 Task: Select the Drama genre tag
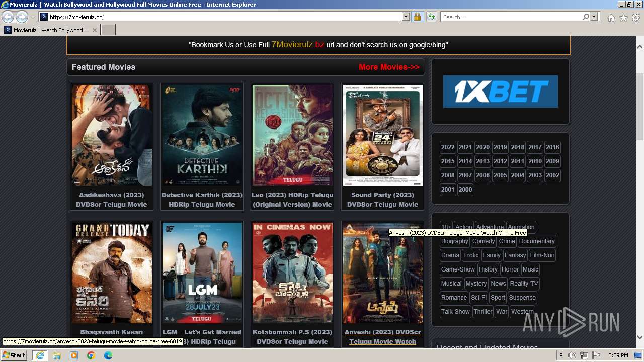[450, 255]
